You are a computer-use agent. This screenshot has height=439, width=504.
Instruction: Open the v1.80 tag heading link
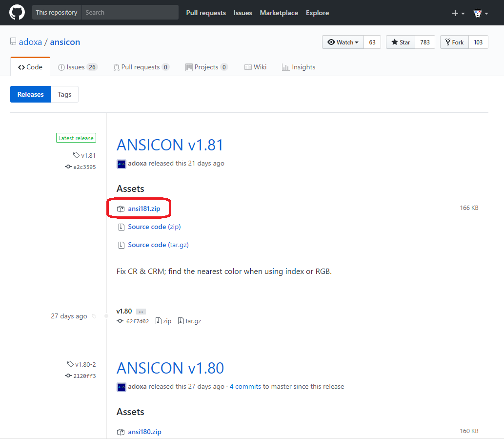tap(124, 311)
